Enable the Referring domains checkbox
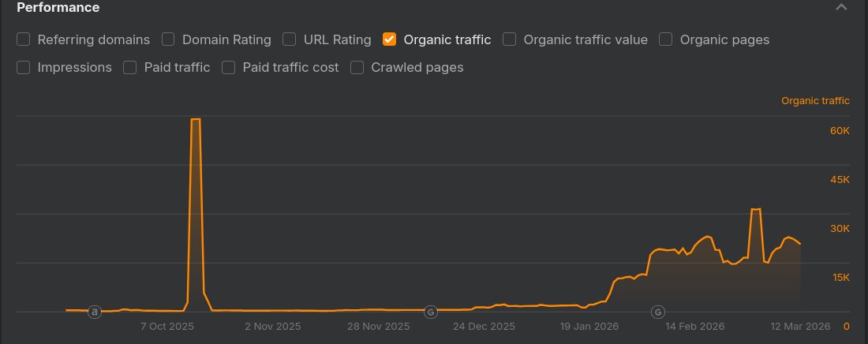The height and width of the screenshot is (344, 868). coord(23,39)
